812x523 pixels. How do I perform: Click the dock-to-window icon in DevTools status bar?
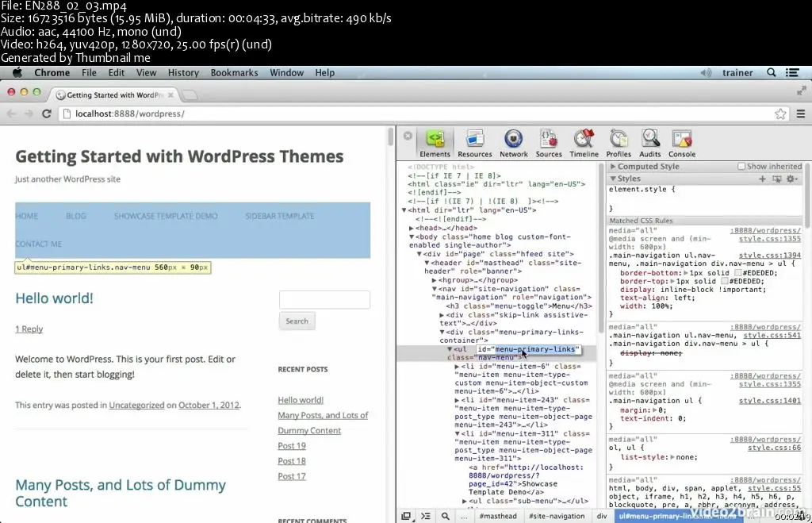406,517
